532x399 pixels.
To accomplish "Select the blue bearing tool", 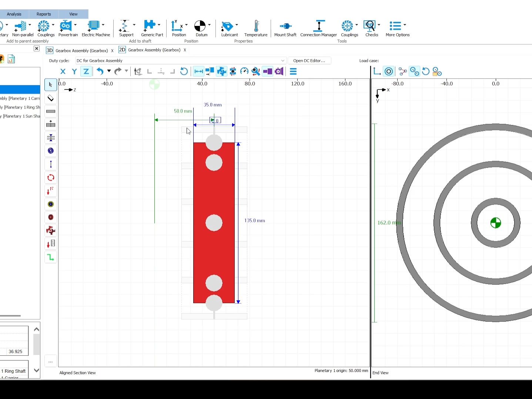I will click(51, 151).
